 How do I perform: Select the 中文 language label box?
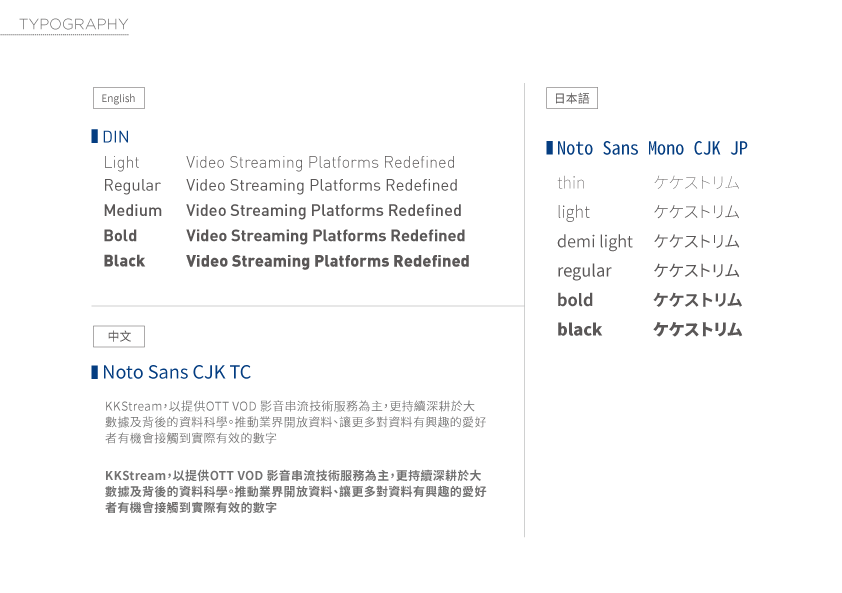[119, 336]
